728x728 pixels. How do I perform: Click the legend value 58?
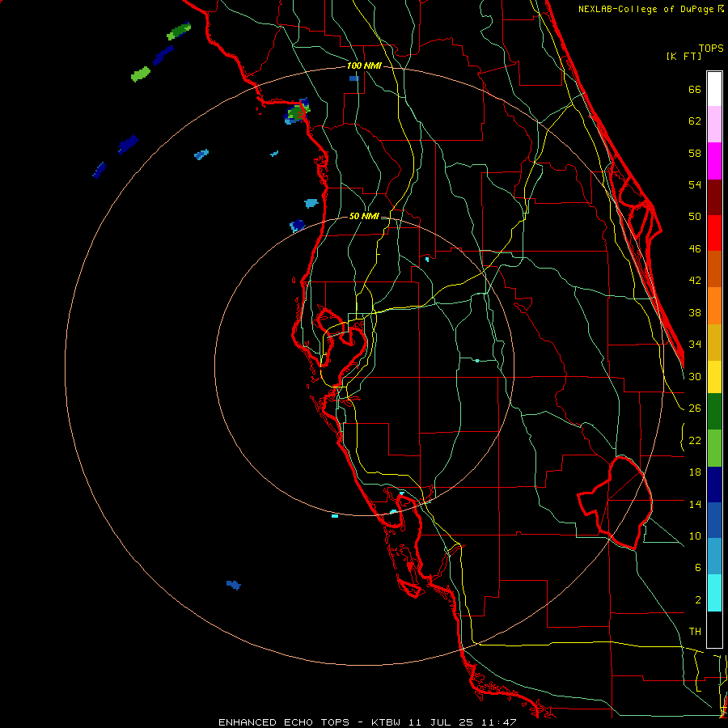click(695, 153)
